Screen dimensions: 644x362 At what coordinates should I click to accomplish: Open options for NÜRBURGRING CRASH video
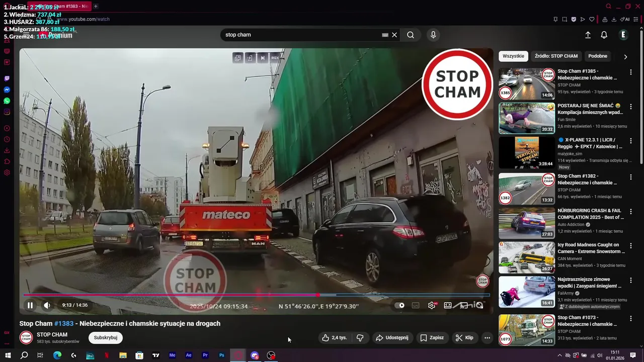click(631, 211)
